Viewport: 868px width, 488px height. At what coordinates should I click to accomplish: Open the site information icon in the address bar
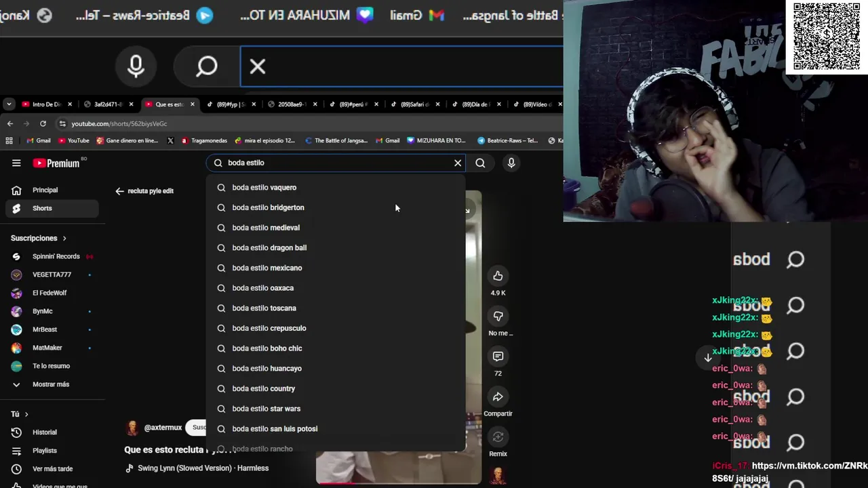(x=62, y=124)
